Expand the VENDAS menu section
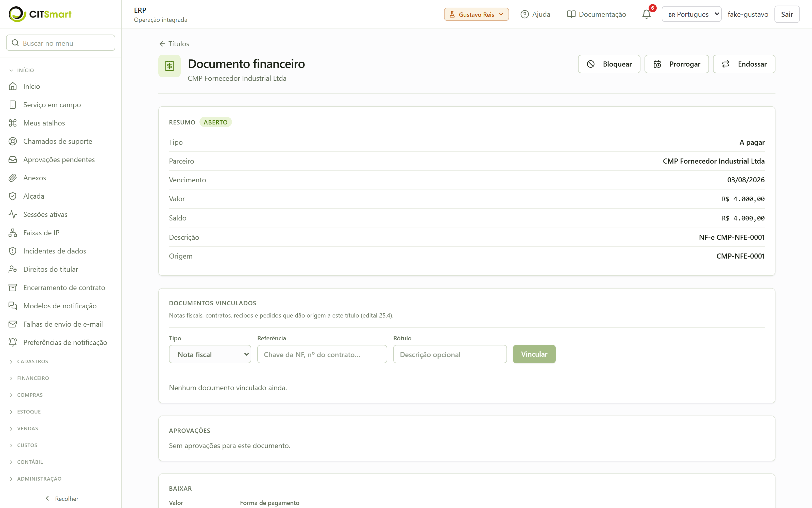Viewport: 812px width, 508px height. click(24, 429)
